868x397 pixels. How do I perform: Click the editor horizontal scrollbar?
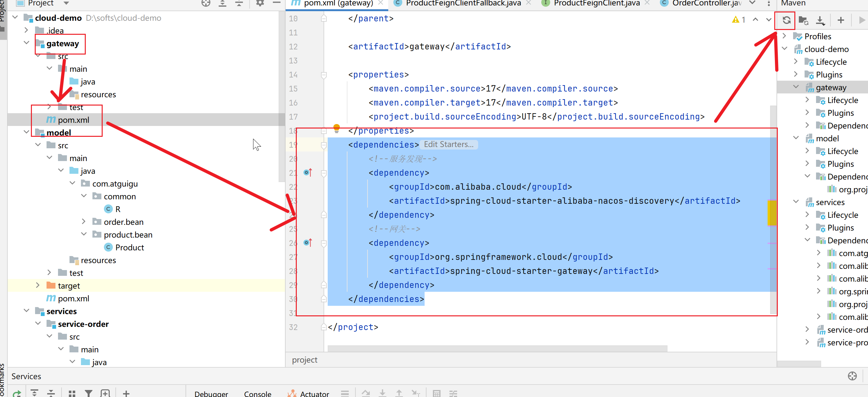497,348
